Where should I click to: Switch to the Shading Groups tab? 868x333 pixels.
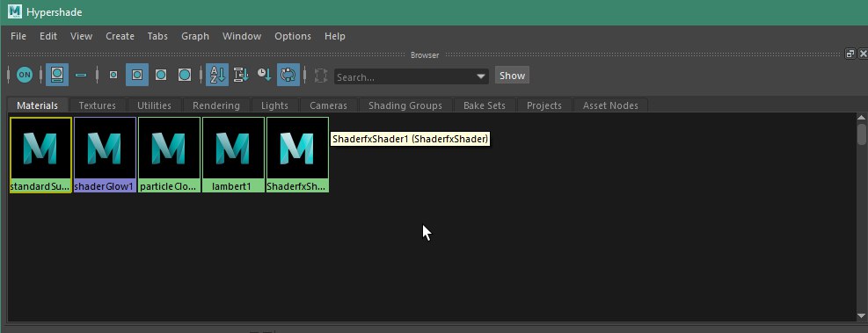tap(405, 105)
